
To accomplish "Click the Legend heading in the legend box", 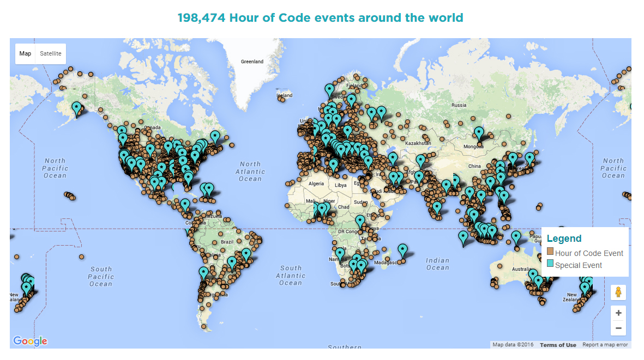I will tap(564, 239).
